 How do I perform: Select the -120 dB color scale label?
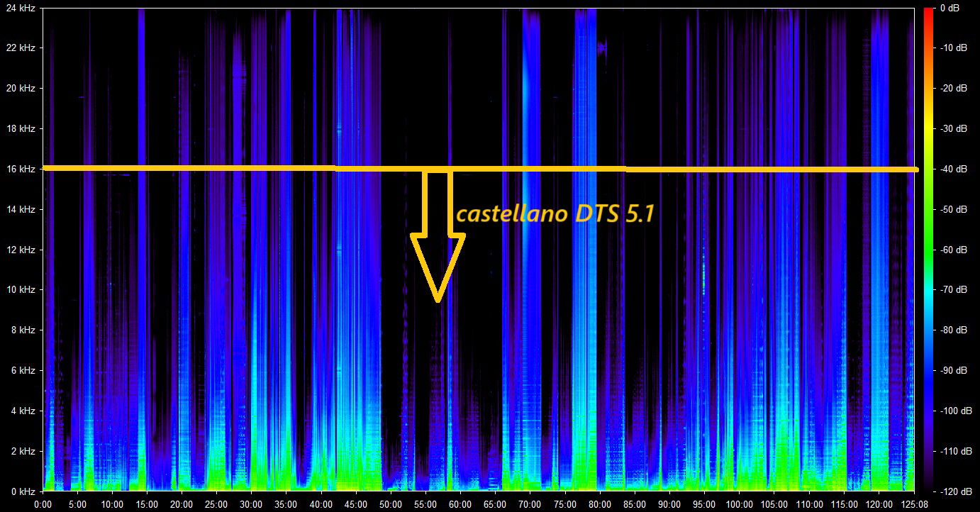[953, 491]
